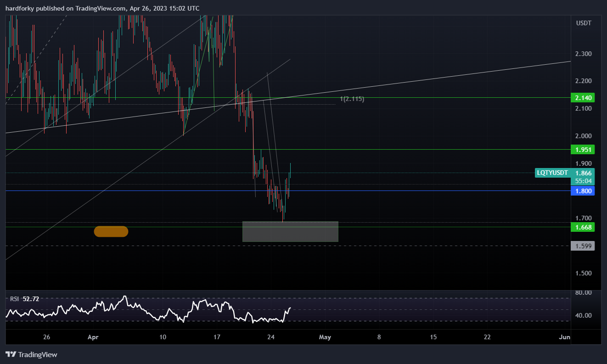The image size is (607, 364).
Task: Click the green 1.668 price label
Action: point(582,227)
